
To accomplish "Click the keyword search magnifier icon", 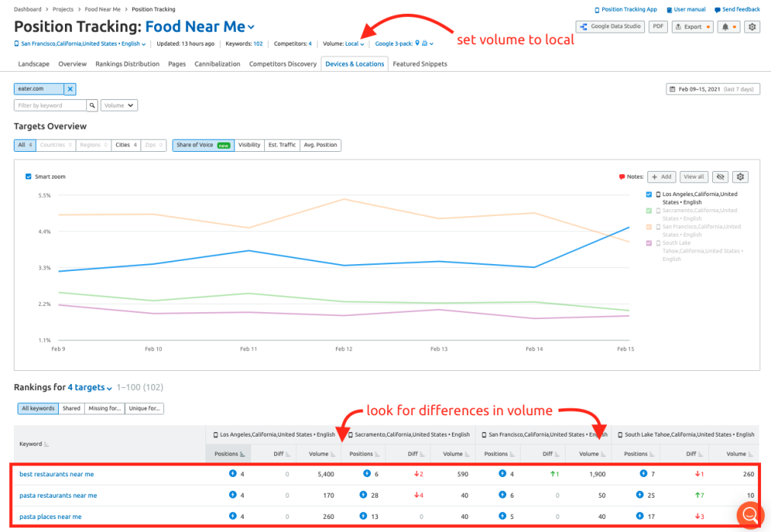I will click(92, 105).
